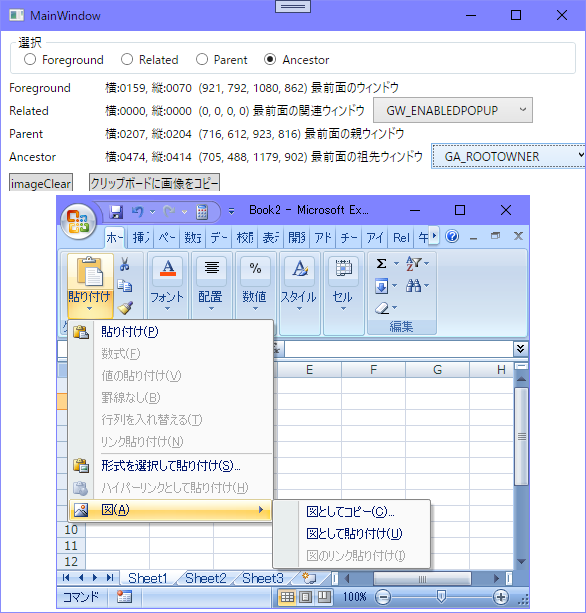
Task: Click the blue Help question mark icon
Action: 452,236
